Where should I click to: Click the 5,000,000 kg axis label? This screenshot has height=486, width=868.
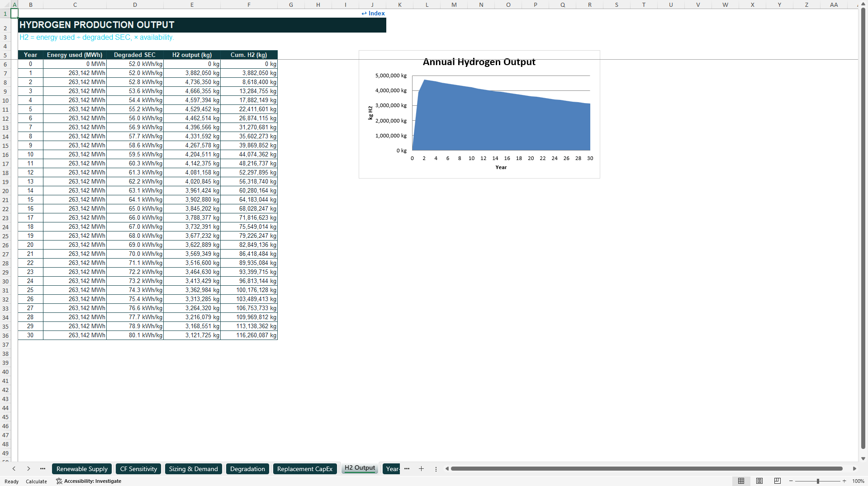[x=391, y=75]
